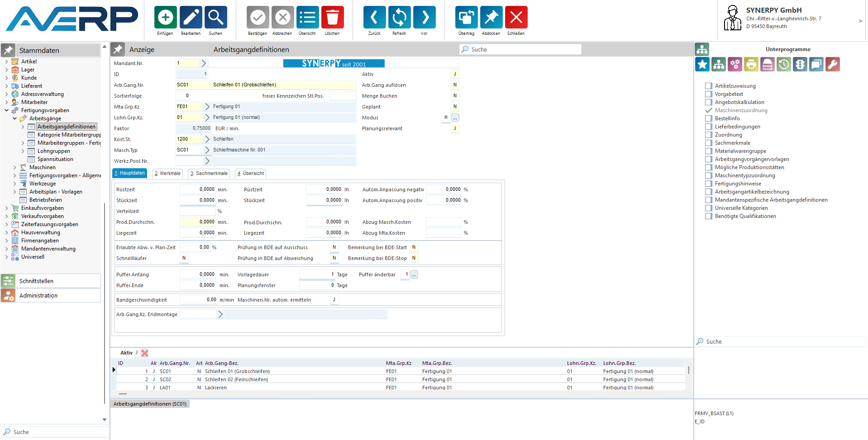Click the Einfügen (insert) toolbar icon
This screenshot has width=868, height=440.
(x=165, y=18)
